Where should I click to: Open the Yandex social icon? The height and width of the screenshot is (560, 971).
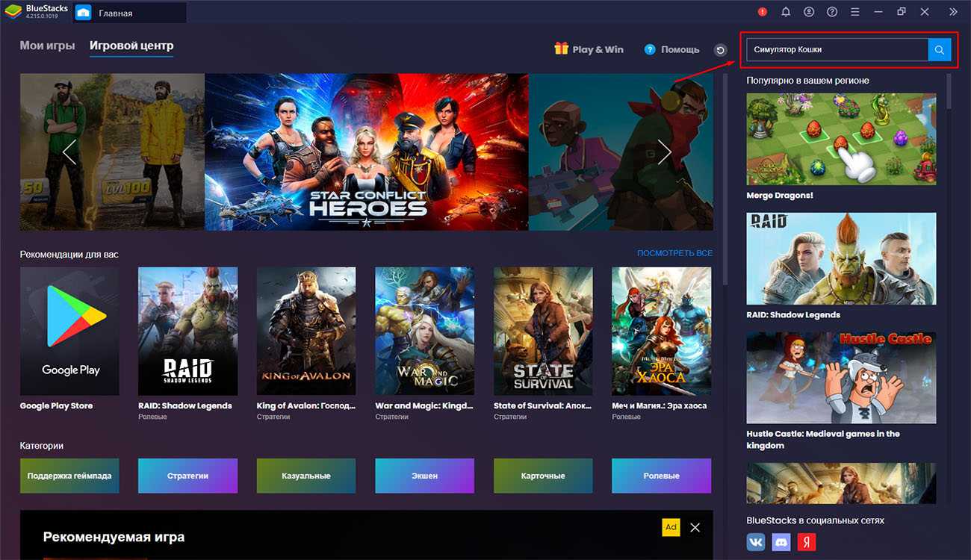tap(807, 541)
